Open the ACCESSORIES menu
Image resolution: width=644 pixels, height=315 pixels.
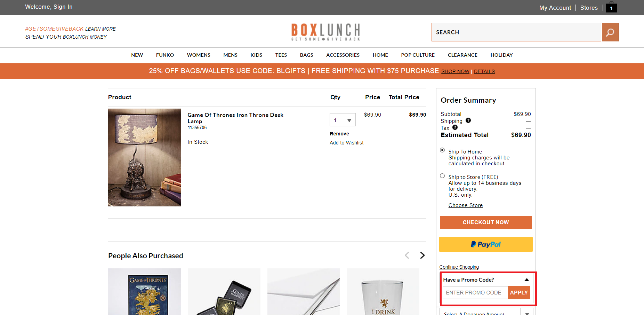point(343,55)
